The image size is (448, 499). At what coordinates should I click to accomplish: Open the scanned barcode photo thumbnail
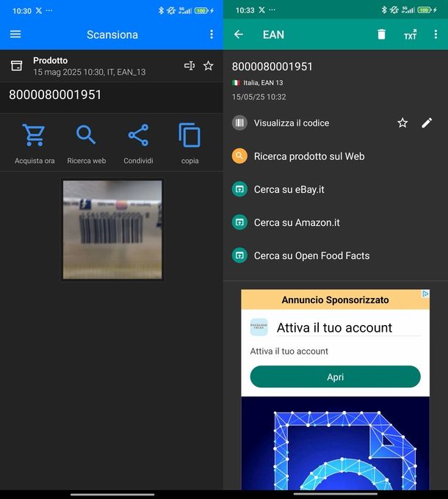112,230
